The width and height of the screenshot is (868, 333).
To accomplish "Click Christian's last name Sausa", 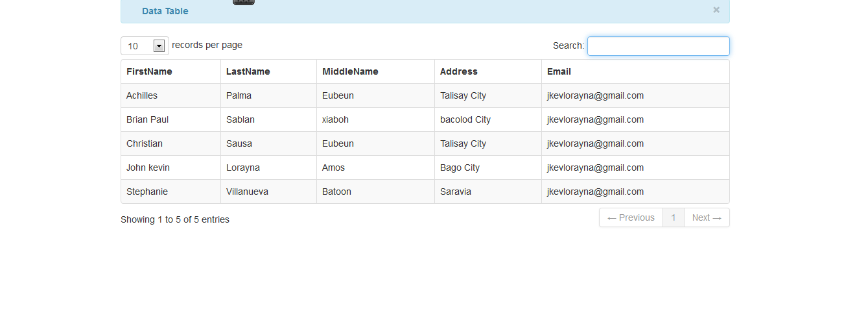I will [239, 143].
